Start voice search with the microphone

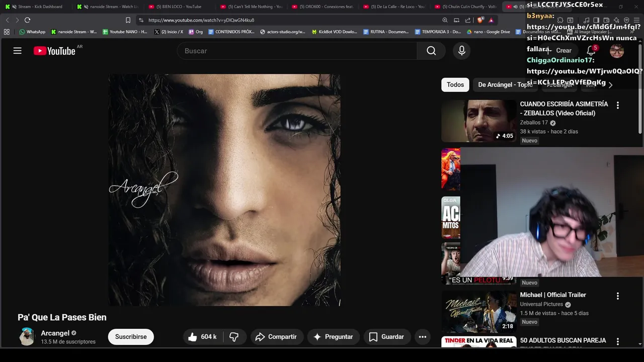tap(462, 51)
